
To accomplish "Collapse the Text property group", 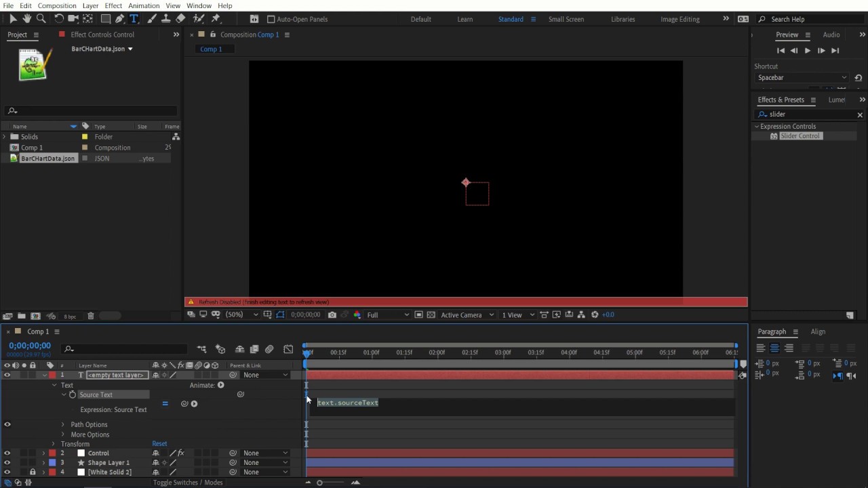I will 54,385.
